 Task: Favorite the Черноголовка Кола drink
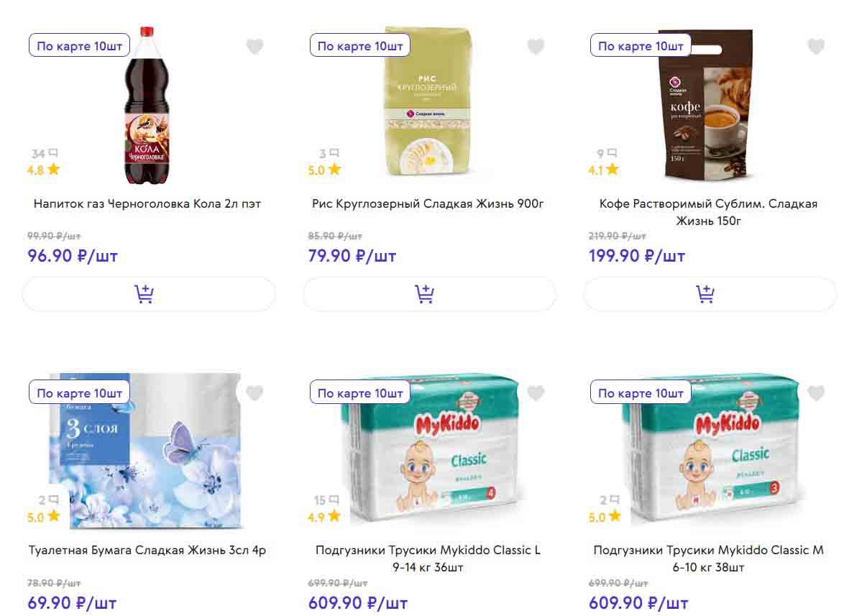pyautogui.click(x=254, y=47)
